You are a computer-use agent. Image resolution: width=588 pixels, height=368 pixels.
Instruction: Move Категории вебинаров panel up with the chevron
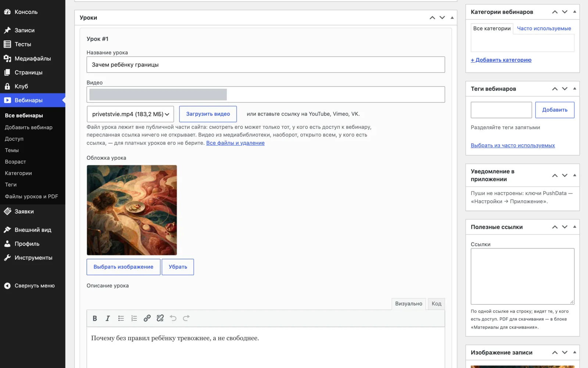(555, 12)
